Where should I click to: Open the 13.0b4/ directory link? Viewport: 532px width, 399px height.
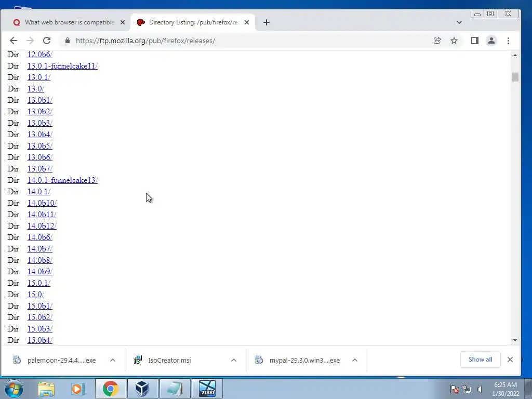[x=39, y=135]
